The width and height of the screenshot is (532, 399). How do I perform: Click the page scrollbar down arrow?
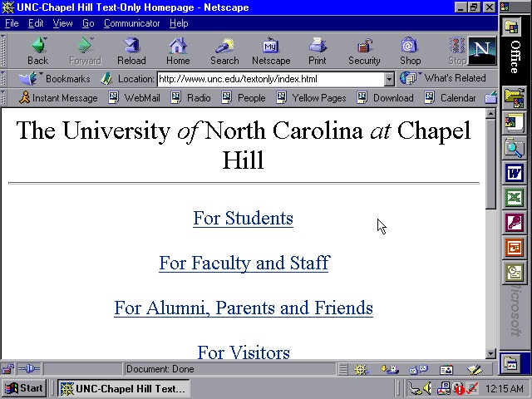(490, 353)
